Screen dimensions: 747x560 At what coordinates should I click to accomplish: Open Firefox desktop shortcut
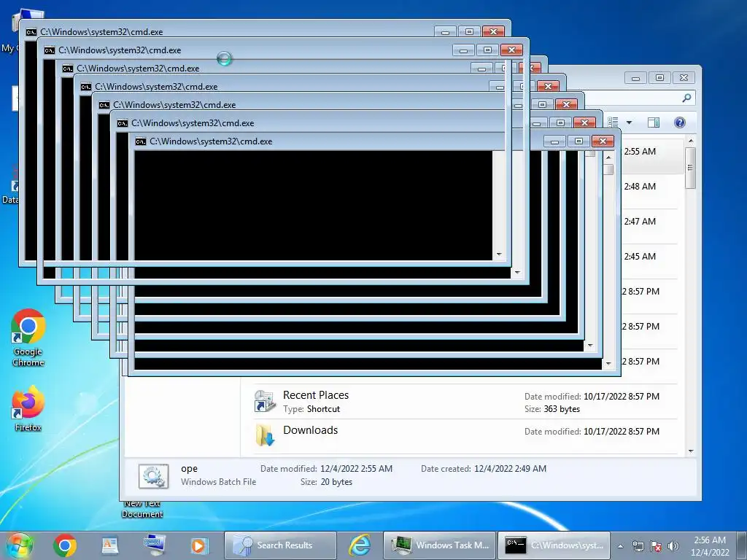tap(28, 409)
